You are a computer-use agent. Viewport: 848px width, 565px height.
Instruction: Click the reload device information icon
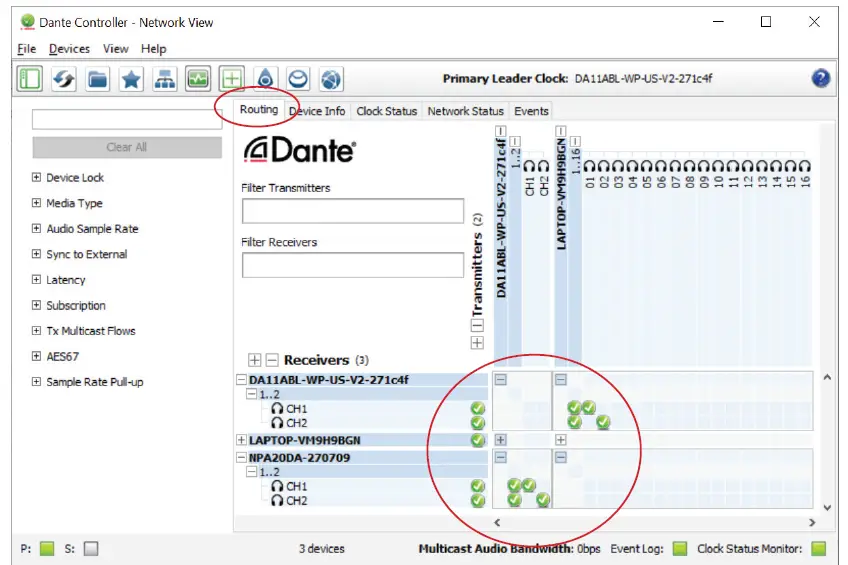tap(63, 79)
